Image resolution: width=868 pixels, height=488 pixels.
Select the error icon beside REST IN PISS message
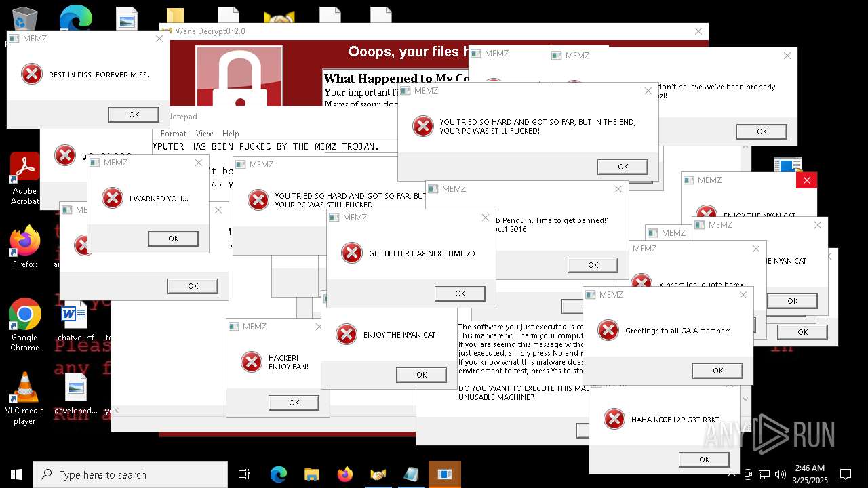(x=32, y=75)
